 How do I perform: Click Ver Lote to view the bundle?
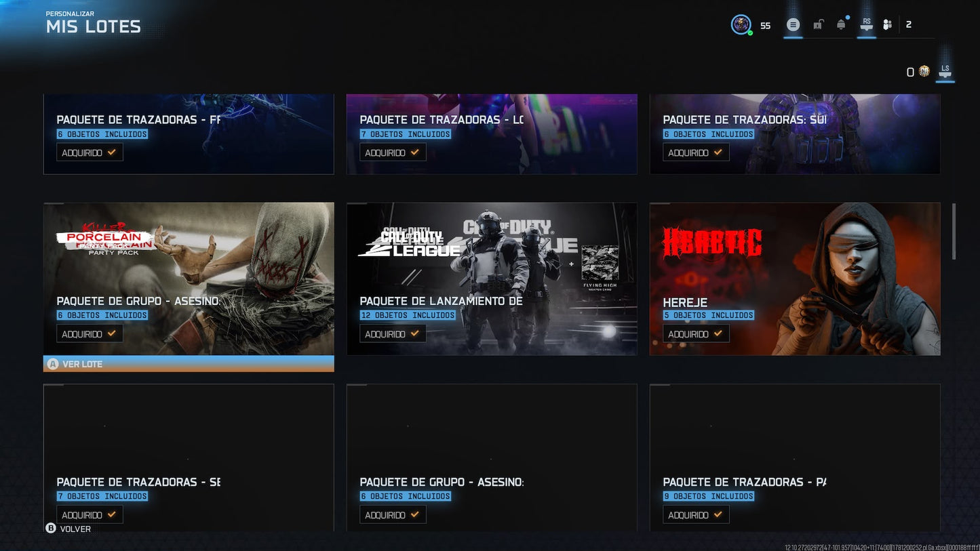point(189,364)
